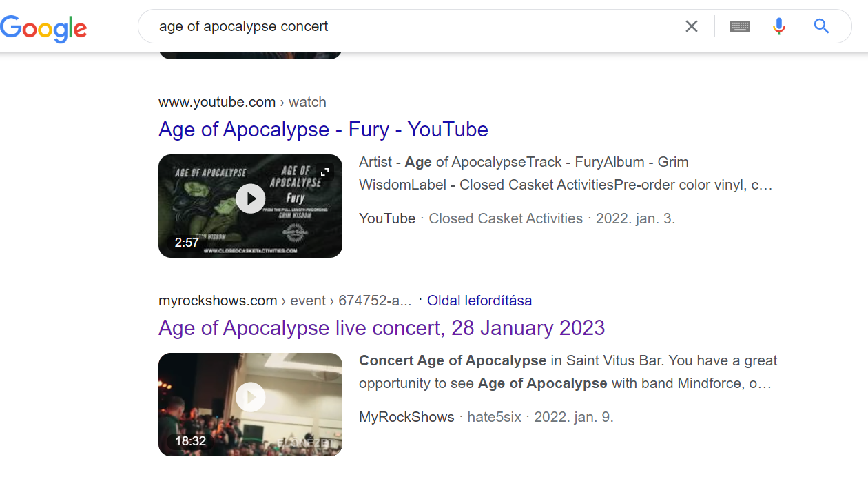
Task: Open 'Age of Apocalypse - Fury - YouTube' link
Action: click(323, 129)
